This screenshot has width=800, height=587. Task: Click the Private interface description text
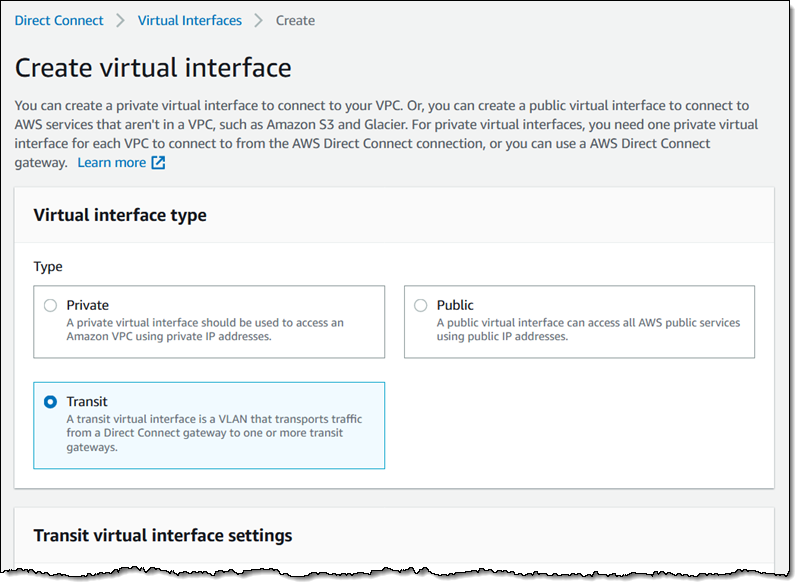(205, 330)
